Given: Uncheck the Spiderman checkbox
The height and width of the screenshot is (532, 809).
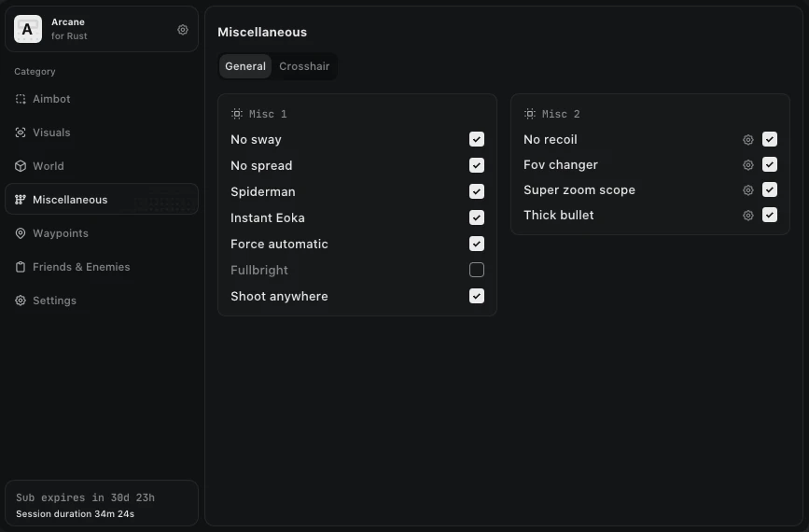Looking at the screenshot, I should [x=477, y=191].
